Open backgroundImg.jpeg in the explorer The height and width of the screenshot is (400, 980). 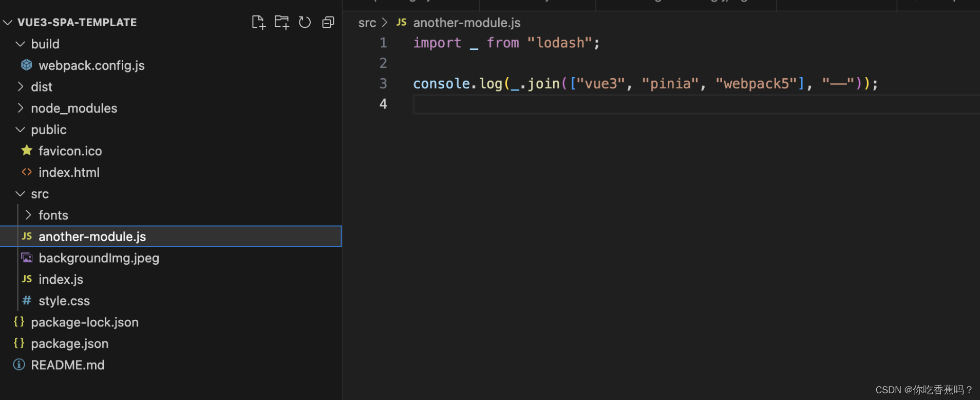coord(99,258)
